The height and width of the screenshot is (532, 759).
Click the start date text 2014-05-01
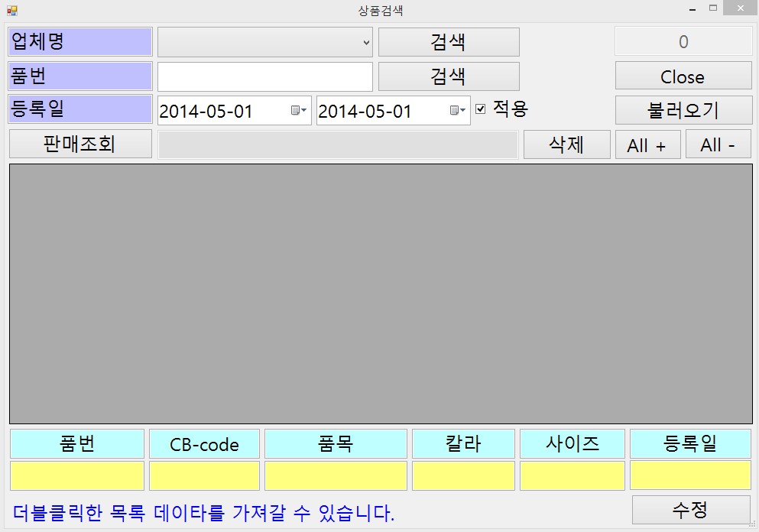point(206,112)
